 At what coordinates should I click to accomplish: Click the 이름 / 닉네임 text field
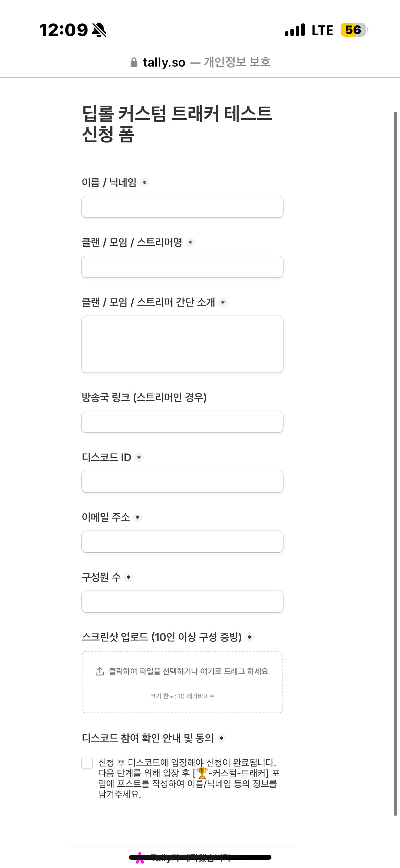click(182, 207)
